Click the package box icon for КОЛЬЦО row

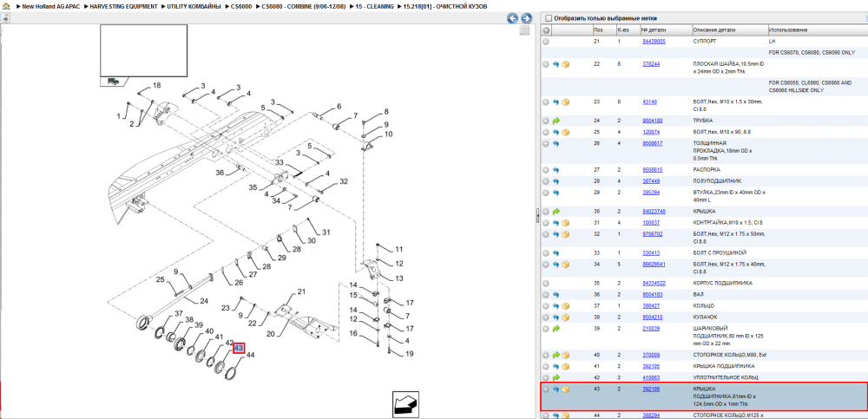[x=565, y=305]
